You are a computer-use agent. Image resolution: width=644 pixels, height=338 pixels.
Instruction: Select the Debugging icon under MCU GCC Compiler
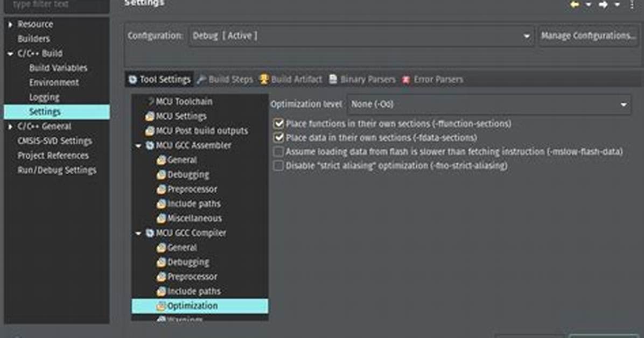[x=162, y=263]
